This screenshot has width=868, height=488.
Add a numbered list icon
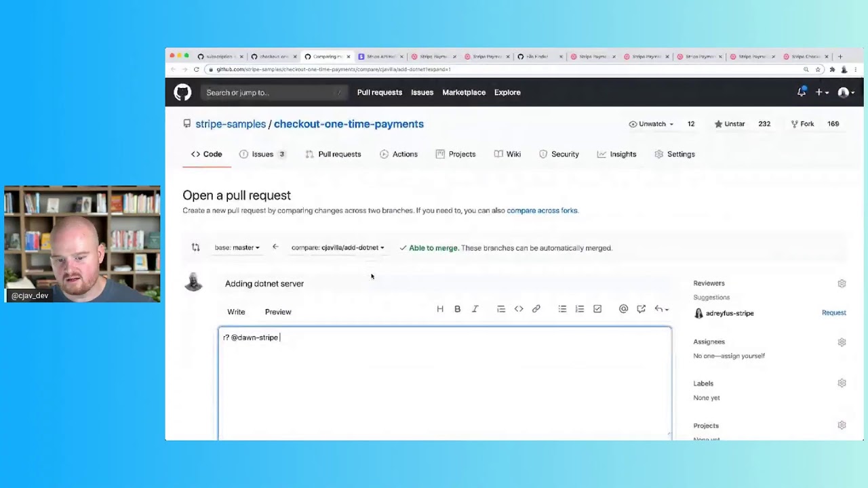coord(580,309)
